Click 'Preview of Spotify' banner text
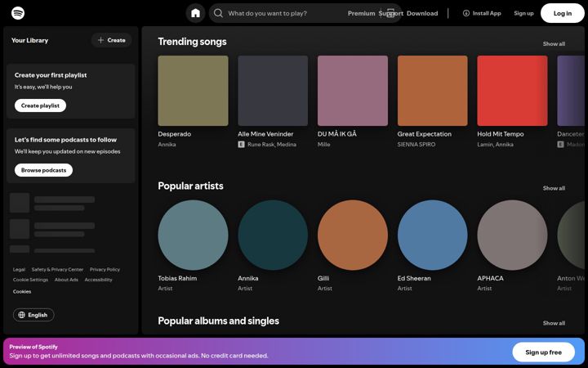Screen dimensions: 588x368 [33, 347]
